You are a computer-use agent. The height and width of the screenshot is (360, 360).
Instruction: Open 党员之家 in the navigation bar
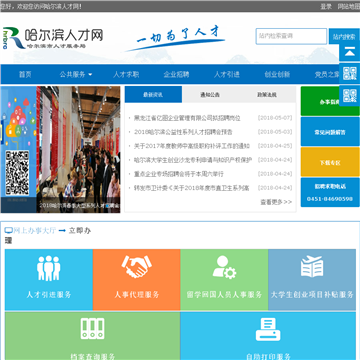coord(328,75)
